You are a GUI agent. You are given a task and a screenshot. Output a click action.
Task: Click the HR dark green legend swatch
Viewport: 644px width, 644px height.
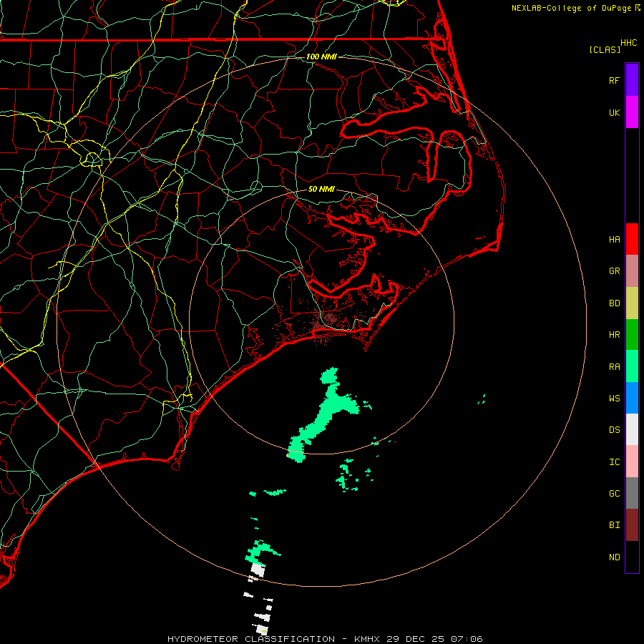pos(632,335)
